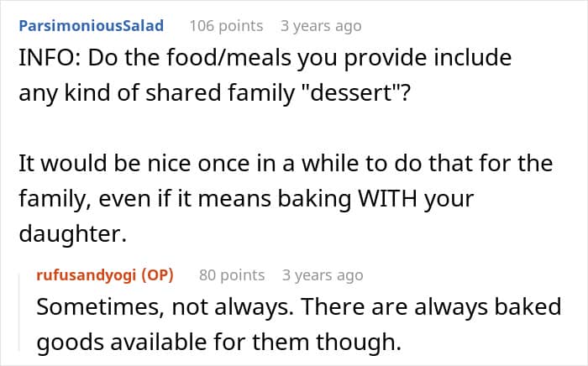588x366 pixels.
Task: Click the line "any kind of shared family"
Action: coord(214,92)
